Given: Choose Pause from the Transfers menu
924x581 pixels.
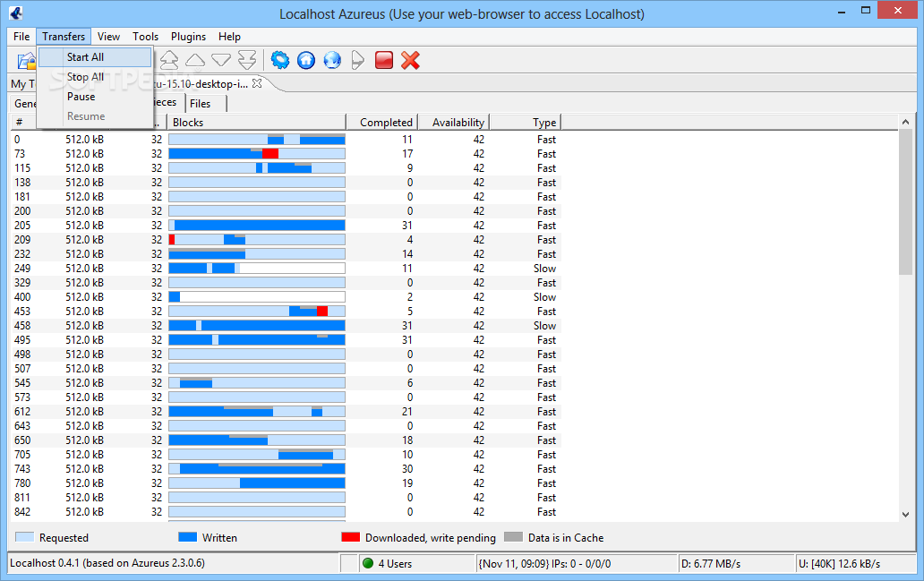Looking at the screenshot, I should point(95,97).
